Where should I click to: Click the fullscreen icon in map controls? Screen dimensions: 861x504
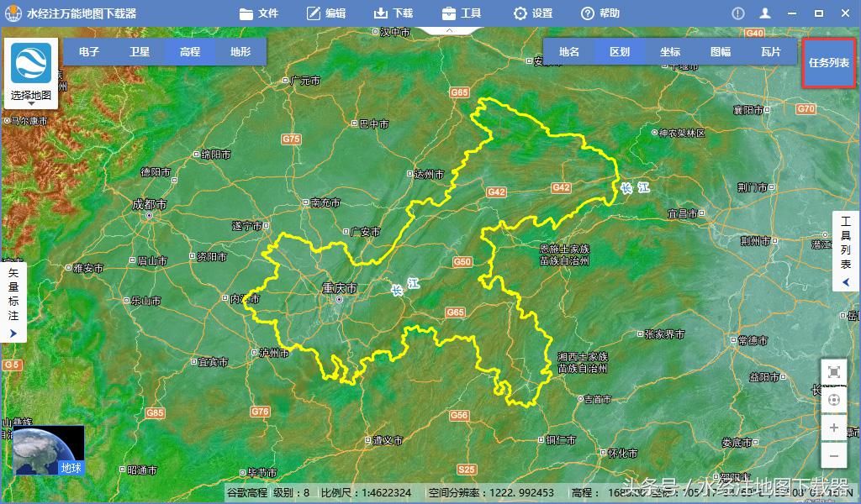[x=833, y=372]
